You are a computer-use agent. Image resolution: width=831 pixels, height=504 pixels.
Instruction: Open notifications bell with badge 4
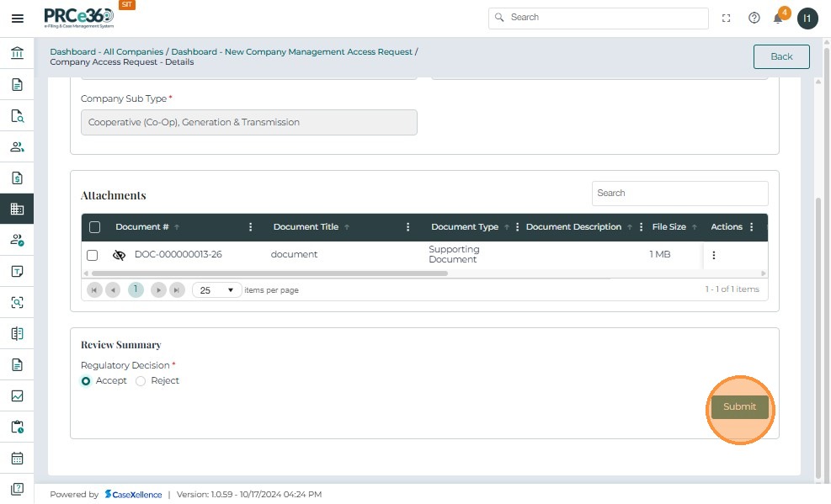pyautogui.click(x=778, y=19)
